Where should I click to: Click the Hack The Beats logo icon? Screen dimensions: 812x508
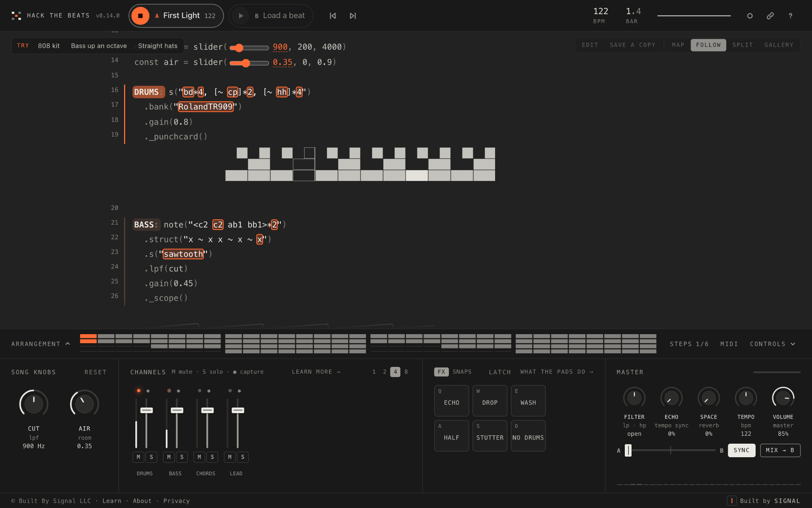16,16
